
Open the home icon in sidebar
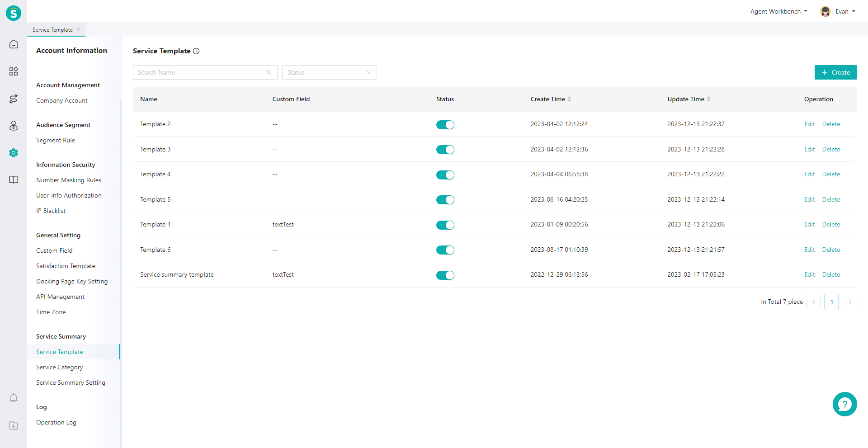[x=14, y=44]
